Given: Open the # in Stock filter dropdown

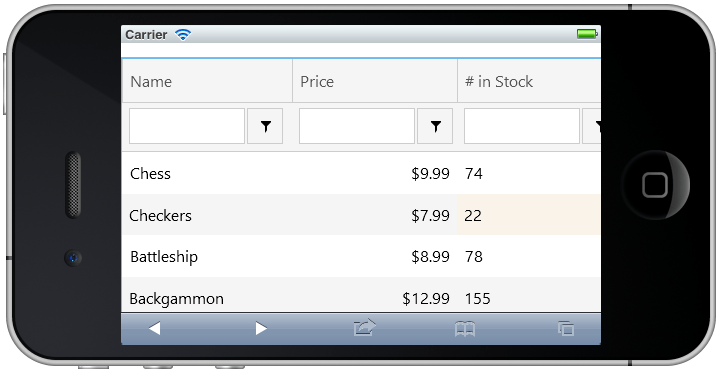Looking at the screenshot, I should coord(591,126).
